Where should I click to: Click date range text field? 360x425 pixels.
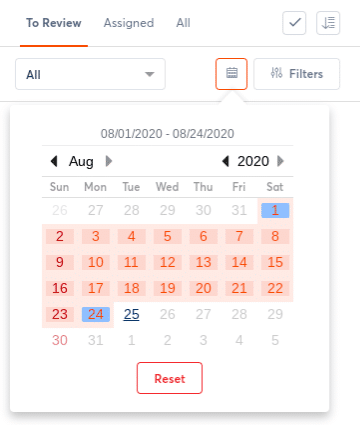pos(167,134)
